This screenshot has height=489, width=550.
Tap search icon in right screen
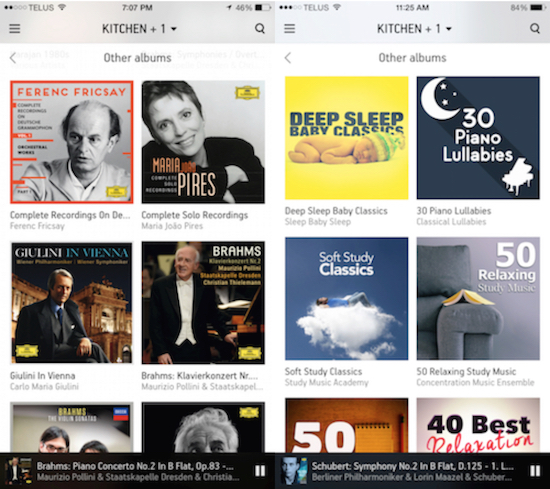point(535,28)
